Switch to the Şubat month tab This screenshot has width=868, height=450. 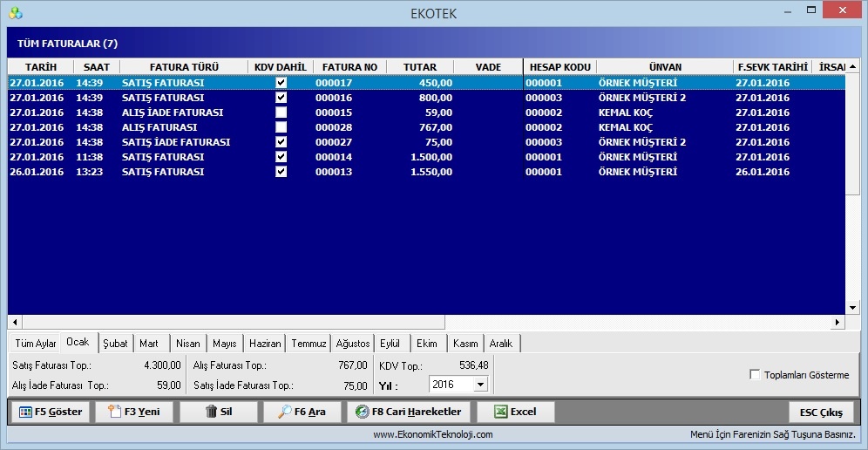115,344
